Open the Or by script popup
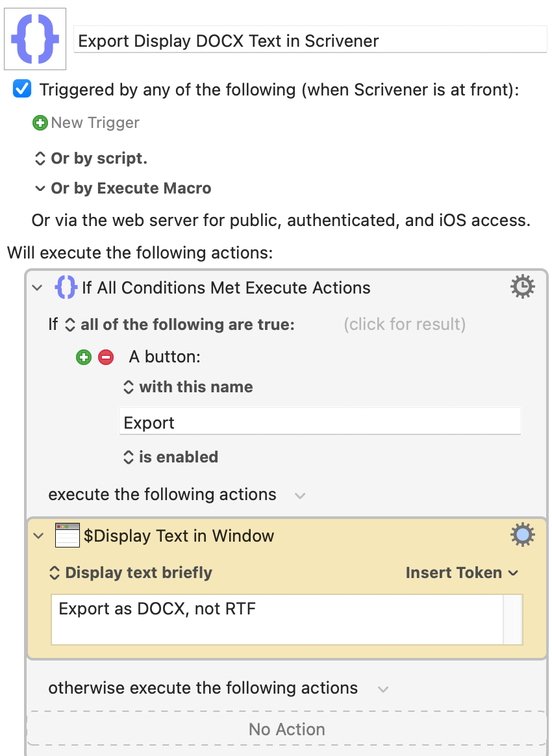The height and width of the screenshot is (756, 552). (90, 158)
